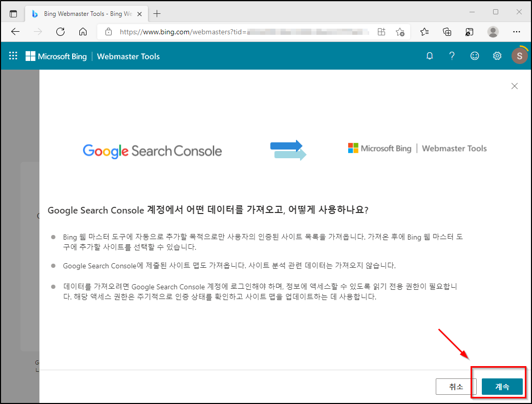Add this page to favorites
Viewport: 532px width, 404px height.
coord(400,32)
